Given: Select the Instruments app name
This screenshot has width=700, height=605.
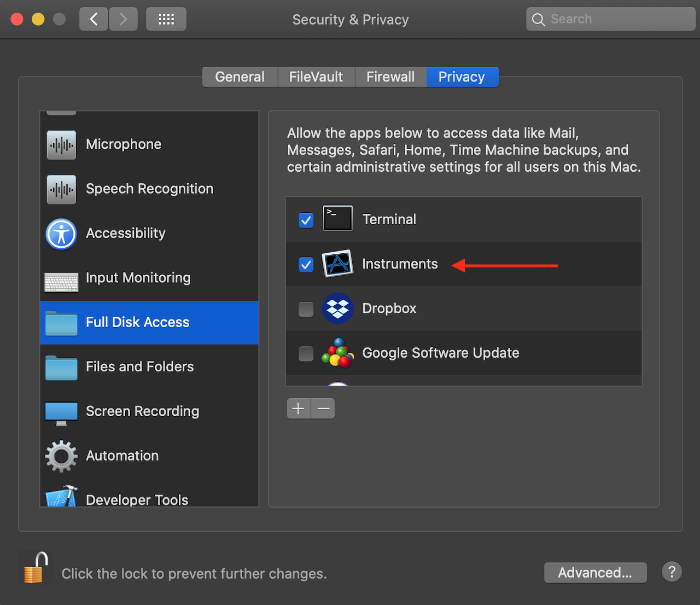Looking at the screenshot, I should point(400,264).
